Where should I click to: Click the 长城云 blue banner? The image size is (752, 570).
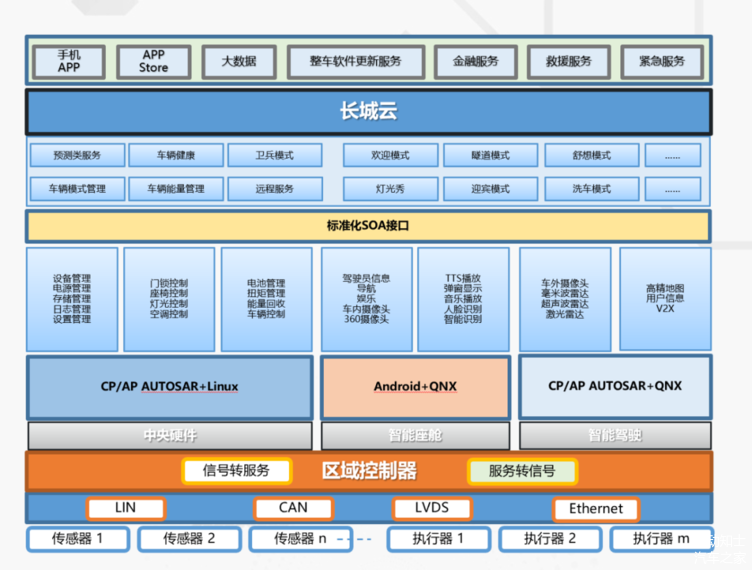[x=368, y=112]
